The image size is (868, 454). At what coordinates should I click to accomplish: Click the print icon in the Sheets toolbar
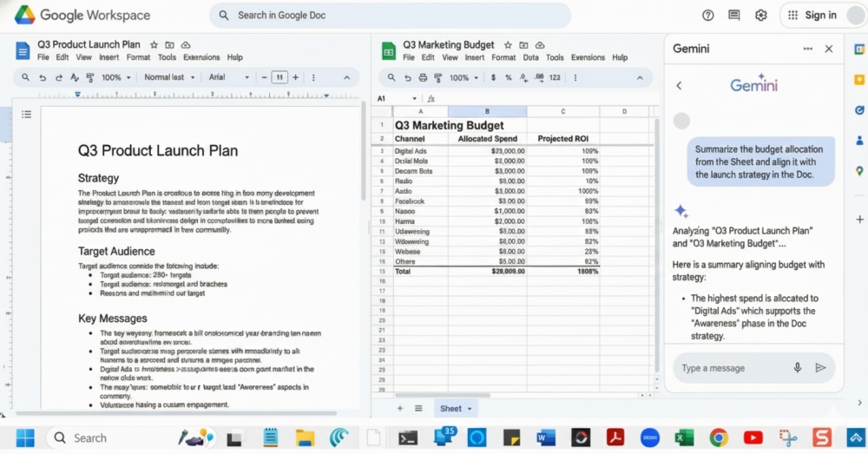click(423, 77)
